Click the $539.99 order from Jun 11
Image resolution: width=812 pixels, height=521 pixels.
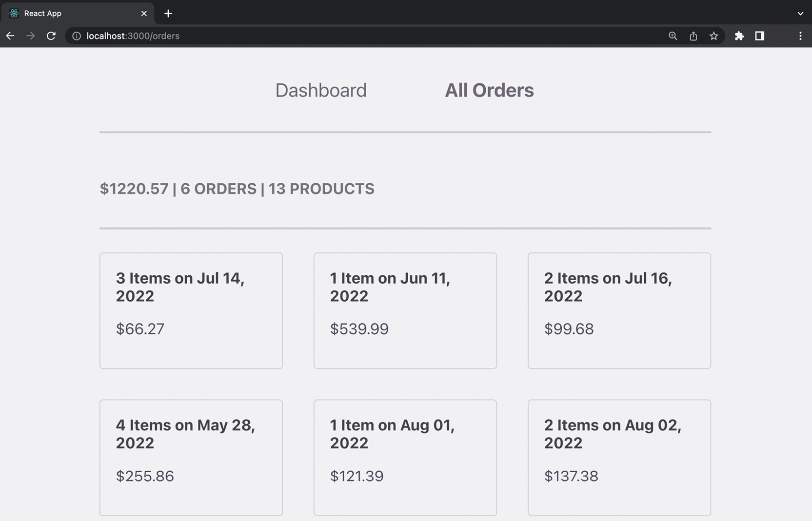click(x=405, y=310)
